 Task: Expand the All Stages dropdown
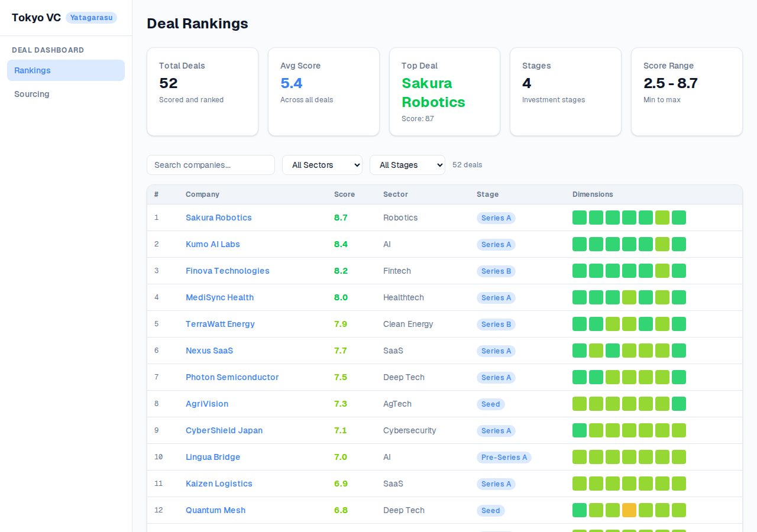(x=407, y=165)
